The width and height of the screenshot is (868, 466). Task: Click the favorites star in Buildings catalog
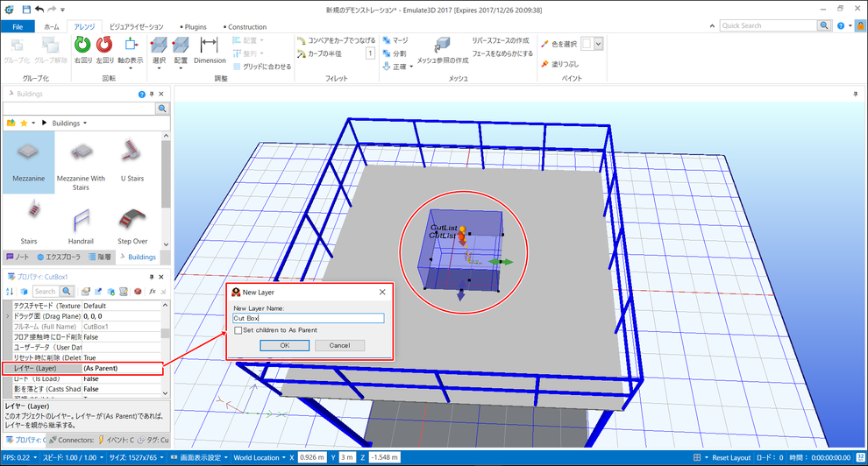[x=24, y=123]
